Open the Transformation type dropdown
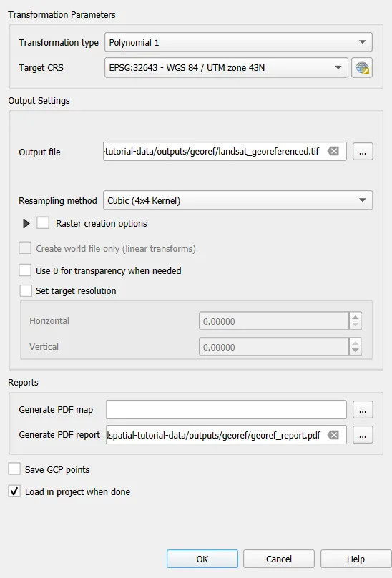This screenshot has height=578, width=392. 238,42
